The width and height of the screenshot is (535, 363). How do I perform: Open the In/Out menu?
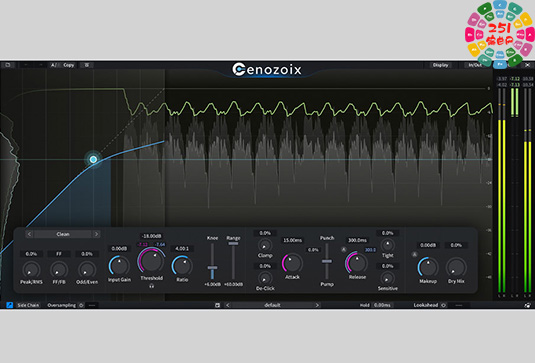tap(475, 65)
